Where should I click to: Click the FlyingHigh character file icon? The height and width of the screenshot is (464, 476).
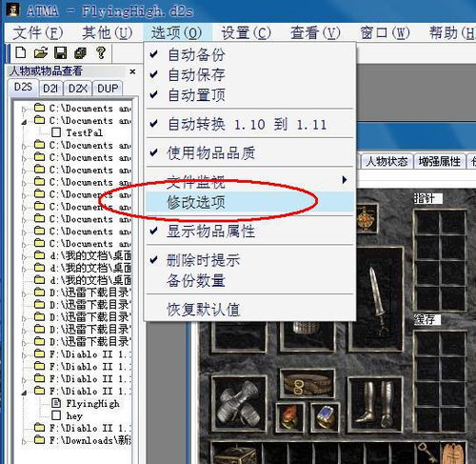[56, 403]
